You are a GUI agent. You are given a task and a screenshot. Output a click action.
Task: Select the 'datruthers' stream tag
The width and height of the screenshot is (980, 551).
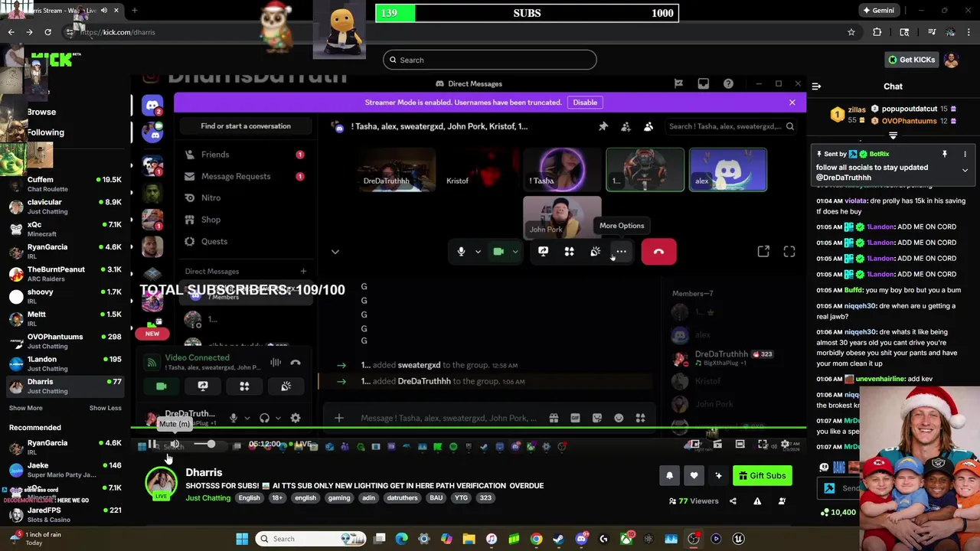(402, 497)
